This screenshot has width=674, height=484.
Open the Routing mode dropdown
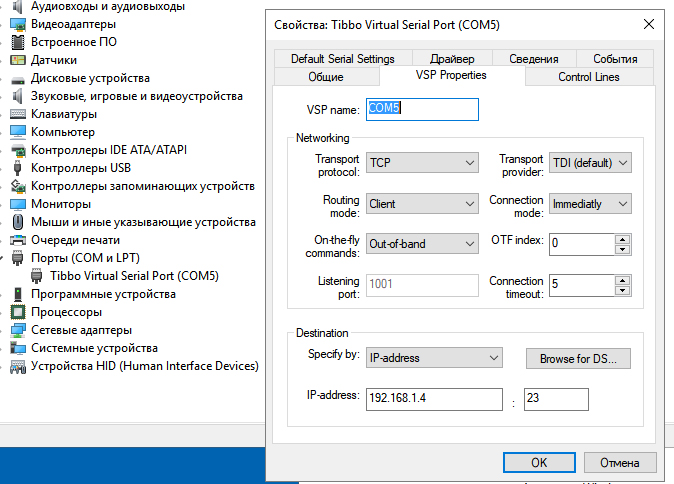421,204
